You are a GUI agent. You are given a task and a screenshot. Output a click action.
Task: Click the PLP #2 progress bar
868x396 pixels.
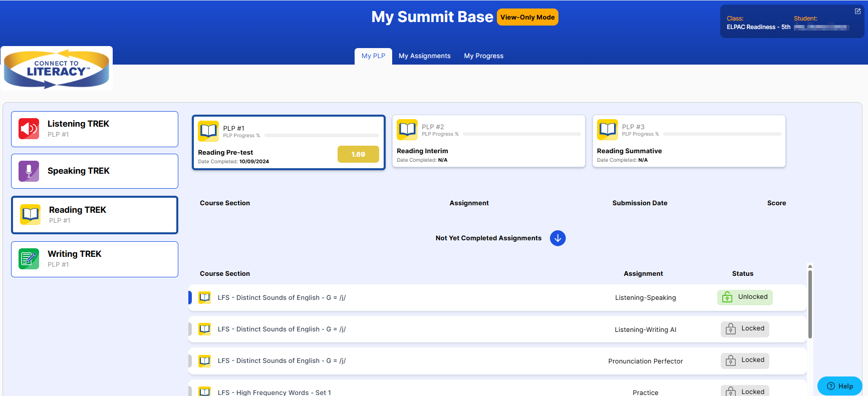pos(522,134)
